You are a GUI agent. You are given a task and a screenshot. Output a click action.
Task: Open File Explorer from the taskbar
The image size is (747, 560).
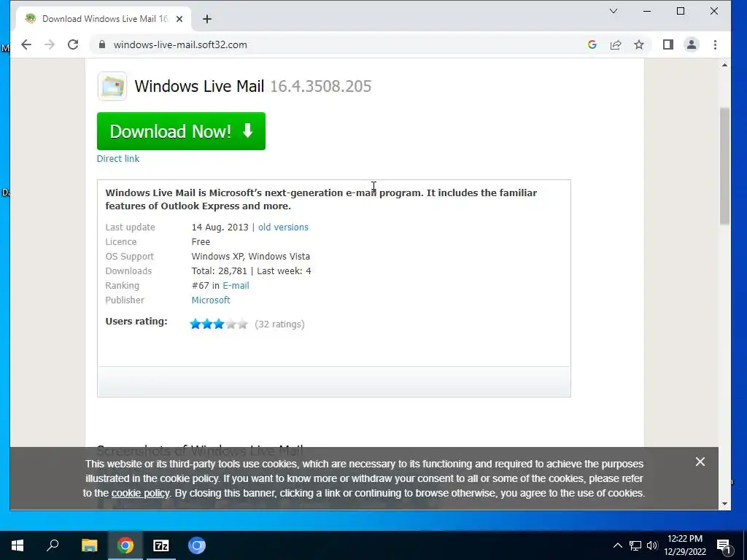89,545
